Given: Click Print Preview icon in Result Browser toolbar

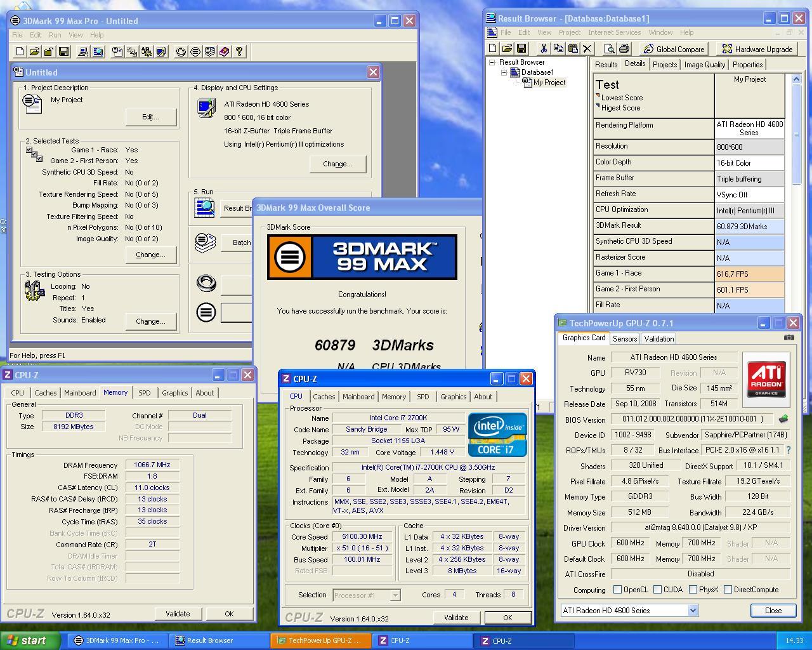Looking at the screenshot, I should (x=609, y=48).
